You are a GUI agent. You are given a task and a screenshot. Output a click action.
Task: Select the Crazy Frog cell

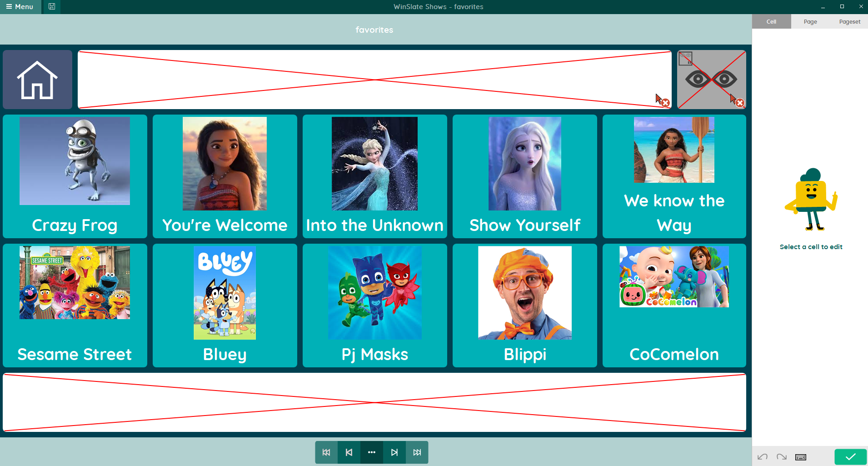(x=75, y=176)
